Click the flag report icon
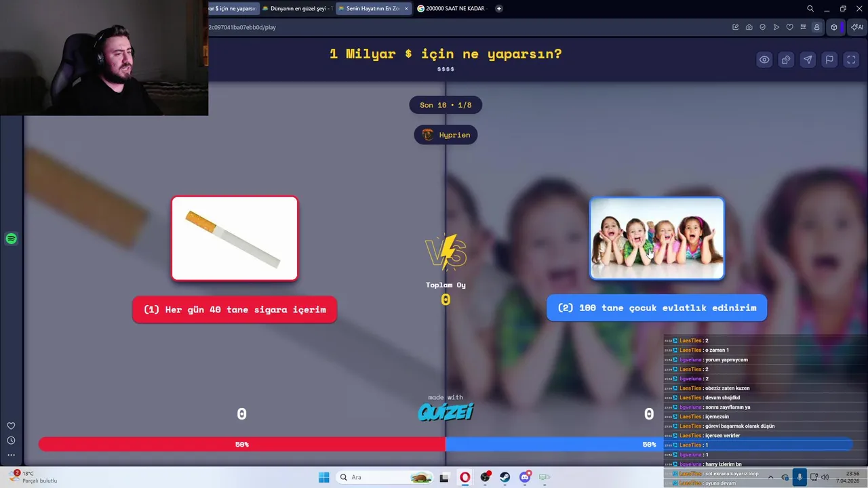 pyautogui.click(x=829, y=60)
